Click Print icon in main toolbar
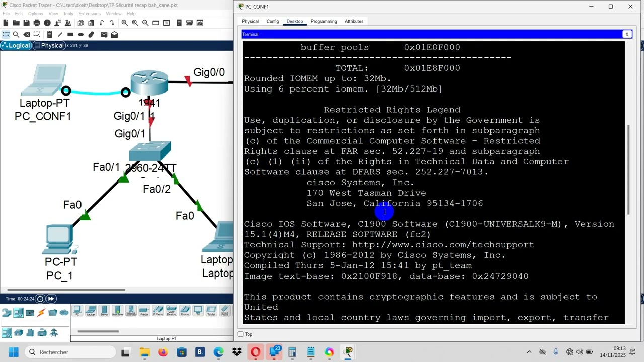 tap(37, 23)
